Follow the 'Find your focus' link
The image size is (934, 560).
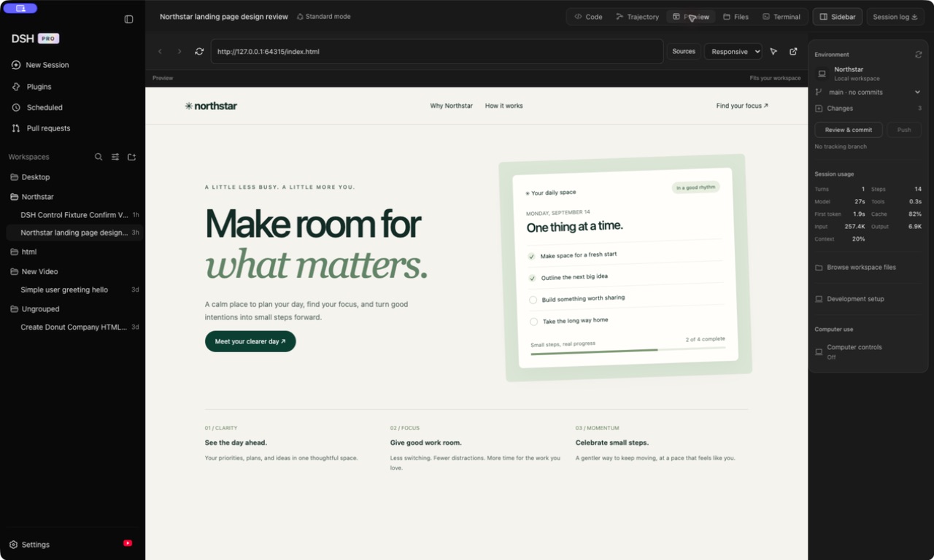(742, 106)
